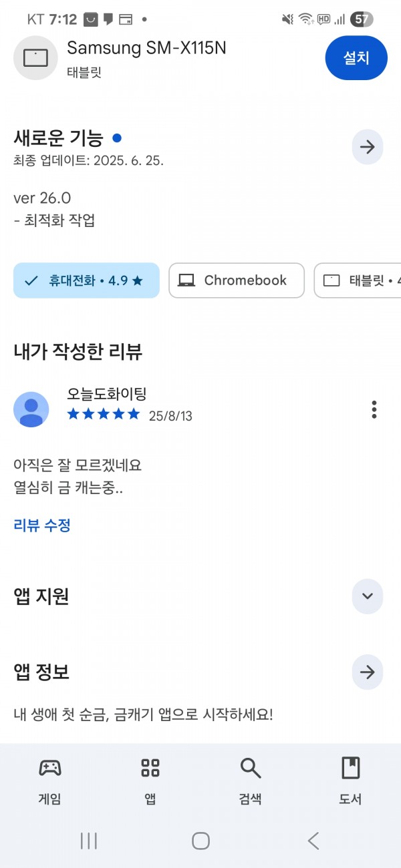Screen dimensions: 401x868
Task: Tap the blue 설치 install button
Action: coord(356,58)
